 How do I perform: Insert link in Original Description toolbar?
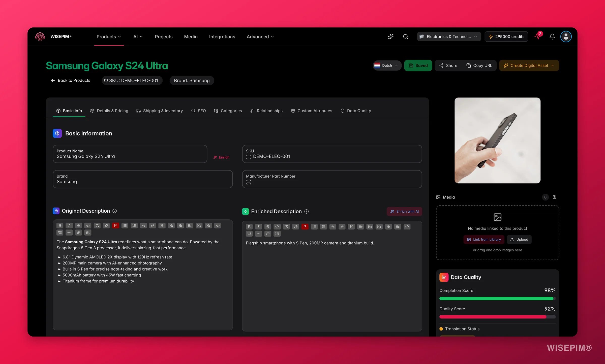click(x=78, y=233)
